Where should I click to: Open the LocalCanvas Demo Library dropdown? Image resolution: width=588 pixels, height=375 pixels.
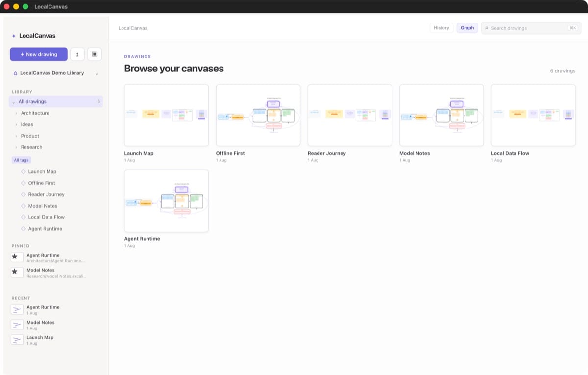(55, 73)
